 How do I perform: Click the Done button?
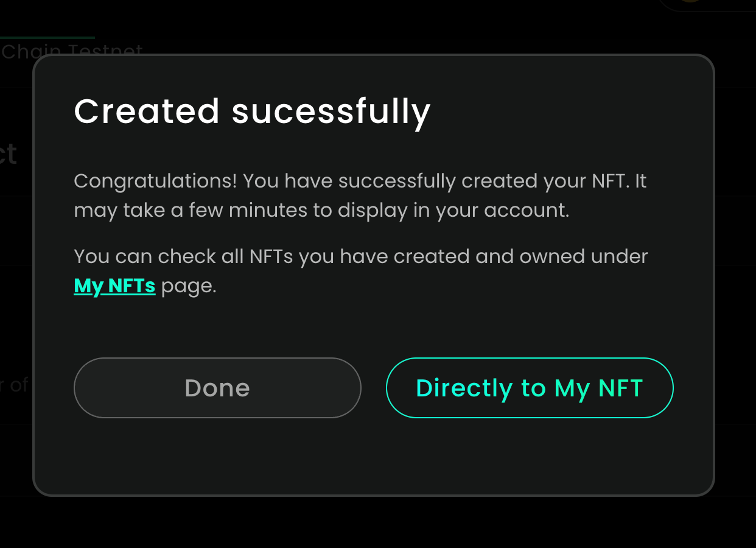[x=217, y=388]
